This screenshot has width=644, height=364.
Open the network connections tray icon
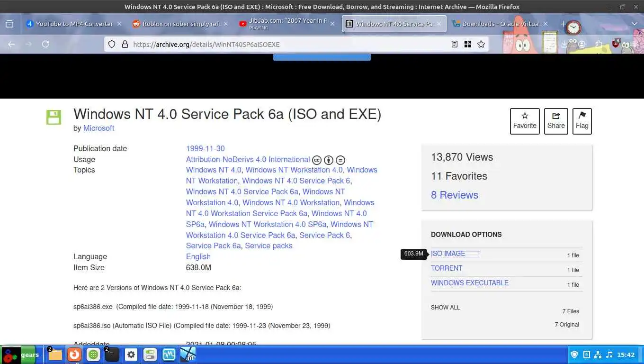tap(598, 355)
